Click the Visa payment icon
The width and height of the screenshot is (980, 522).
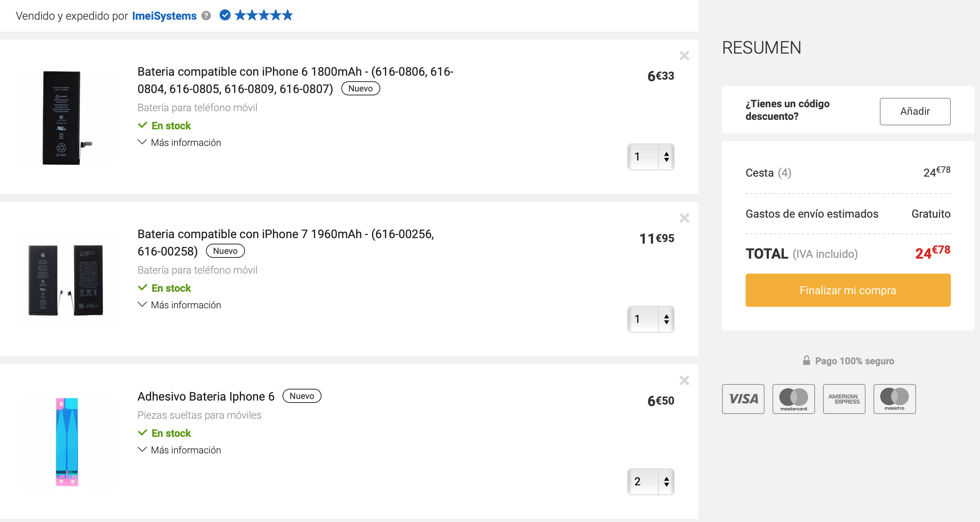pos(743,399)
